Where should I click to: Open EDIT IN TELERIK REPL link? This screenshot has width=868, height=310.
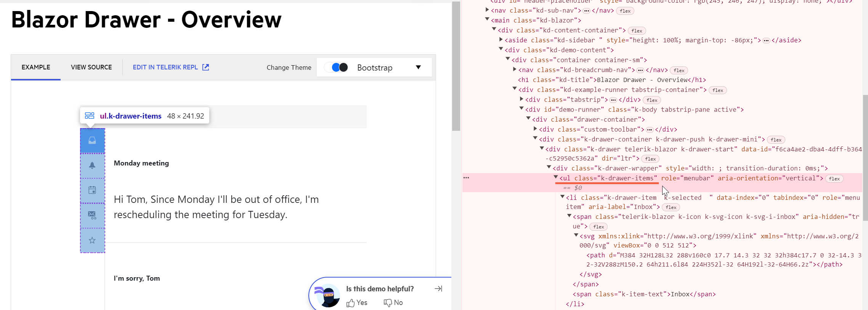[x=171, y=67]
